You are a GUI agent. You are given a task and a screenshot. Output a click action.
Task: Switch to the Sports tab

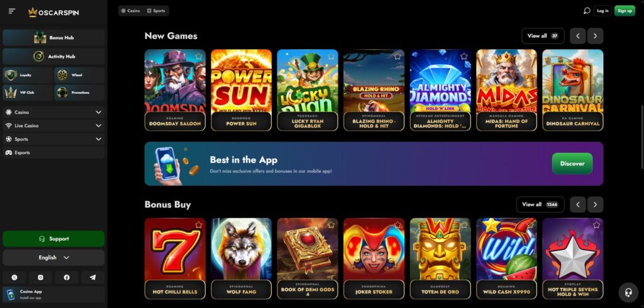click(156, 11)
